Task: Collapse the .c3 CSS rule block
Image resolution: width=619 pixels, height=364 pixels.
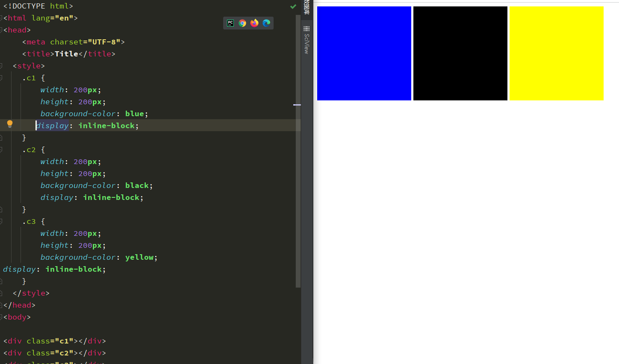Action: click(1, 221)
